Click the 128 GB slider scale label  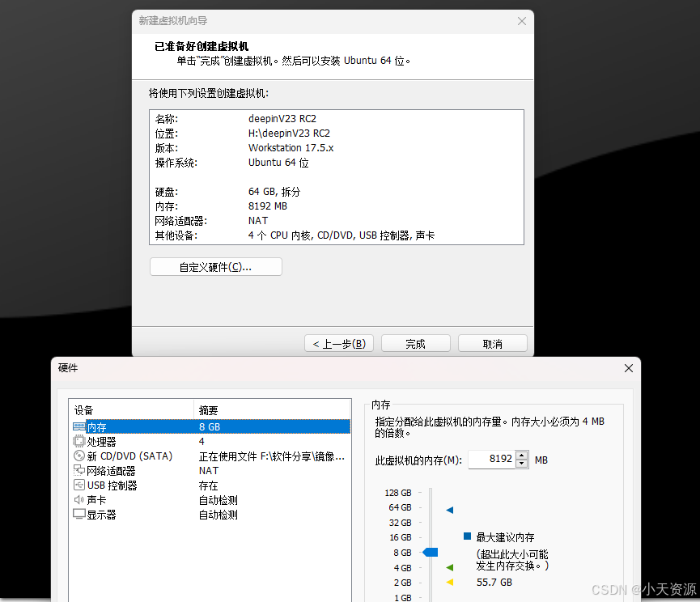pyautogui.click(x=398, y=493)
